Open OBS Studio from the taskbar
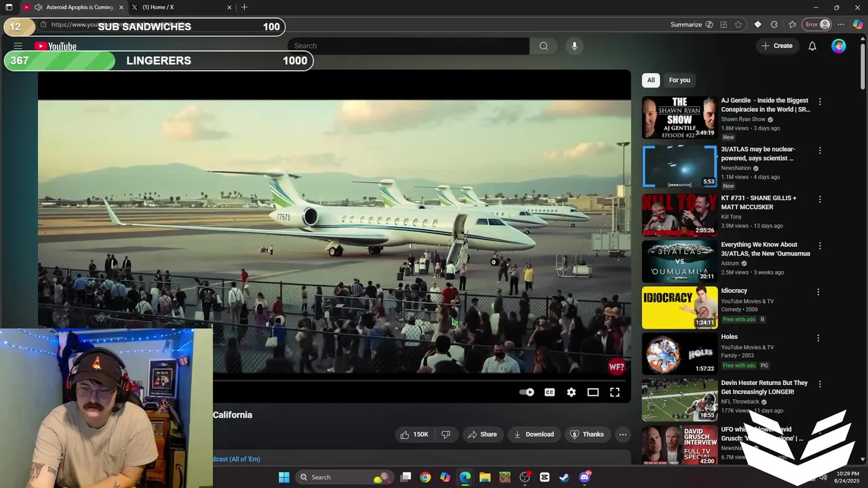The image size is (868, 488). tap(525, 477)
